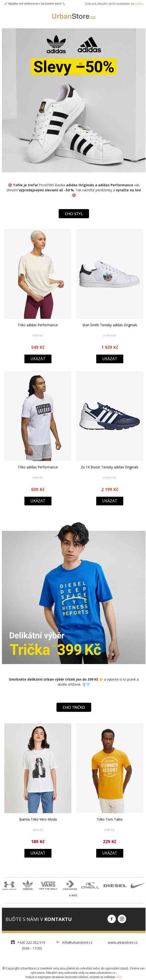
Task: Open the Instagram icon in the footer
Action: coord(122,919)
